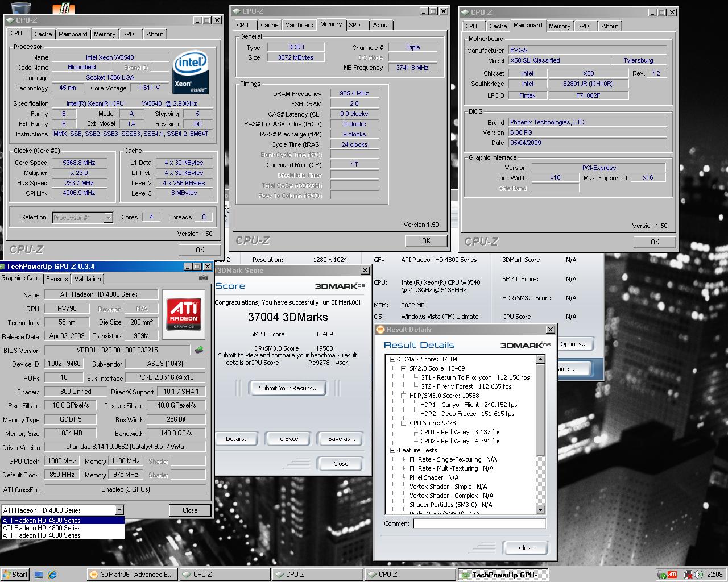Click the network tray icon with red X
Screen dimensions: 728x582
pyautogui.click(x=688, y=575)
